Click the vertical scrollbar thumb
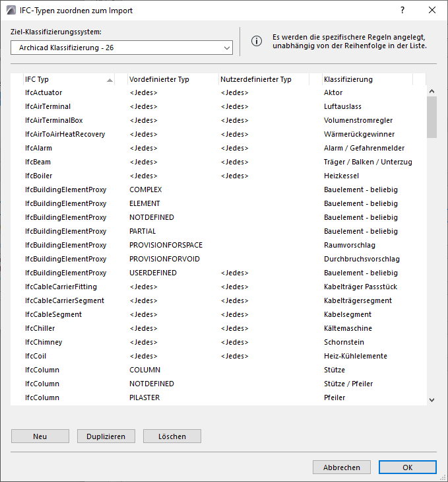Image resolution: width=448 pixels, height=482 pixels. click(432, 117)
